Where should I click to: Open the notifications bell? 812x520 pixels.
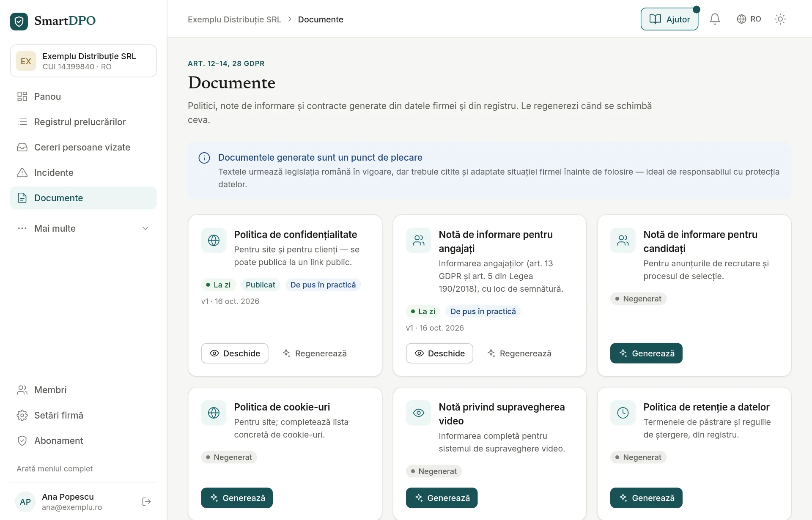[715, 19]
